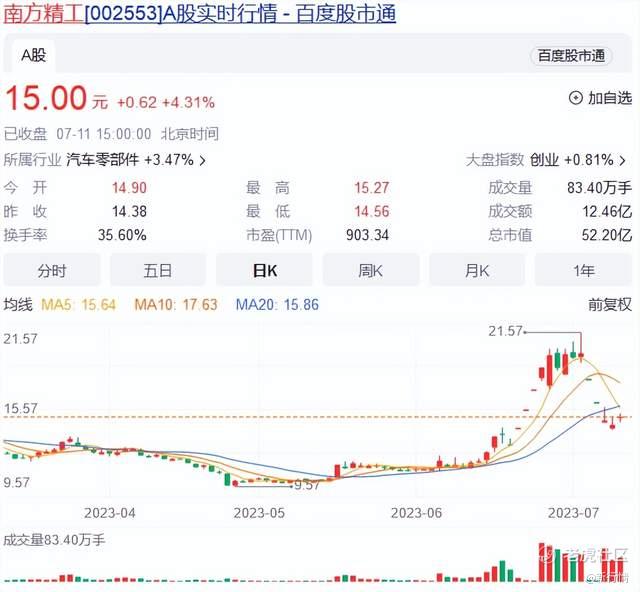Click the MA20: 15.86 indicator label
This screenshot has height=592, width=640.
(x=277, y=305)
